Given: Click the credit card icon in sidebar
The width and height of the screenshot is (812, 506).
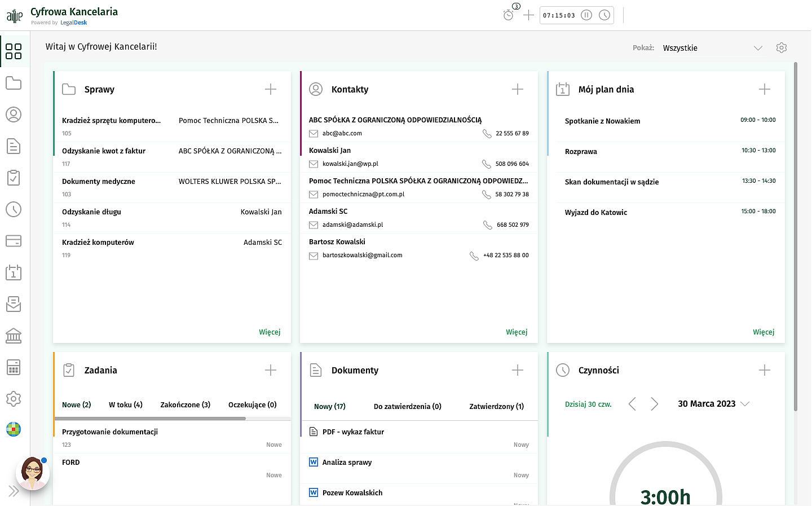Looking at the screenshot, I should point(14,241).
